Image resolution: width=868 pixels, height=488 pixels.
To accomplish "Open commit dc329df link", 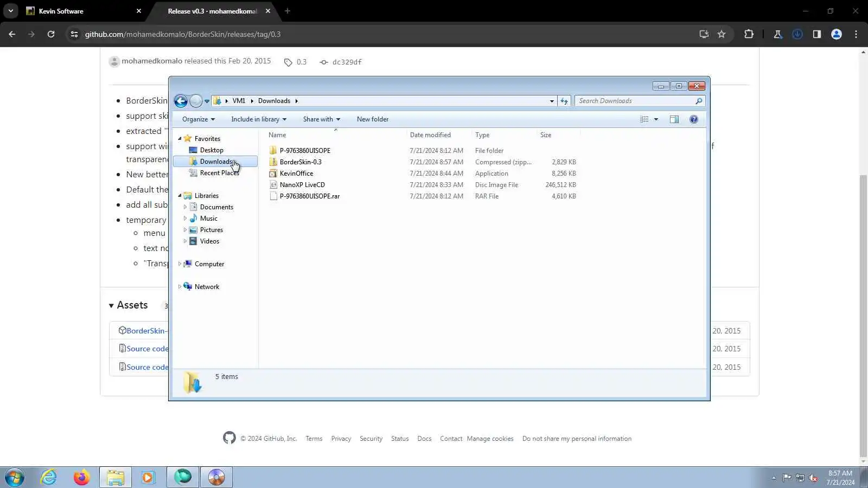I will 347,62.
